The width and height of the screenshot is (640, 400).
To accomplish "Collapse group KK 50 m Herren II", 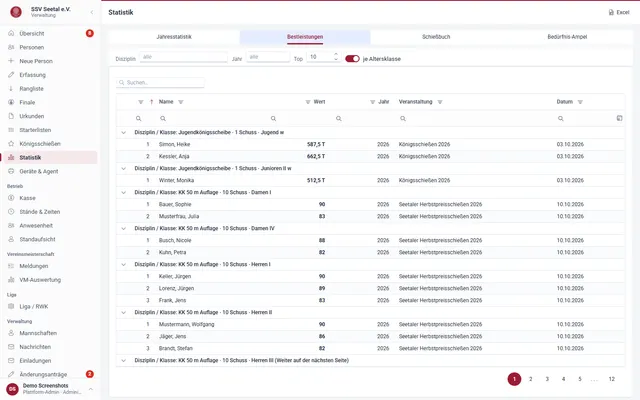I will pyautogui.click(x=123, y=312).
